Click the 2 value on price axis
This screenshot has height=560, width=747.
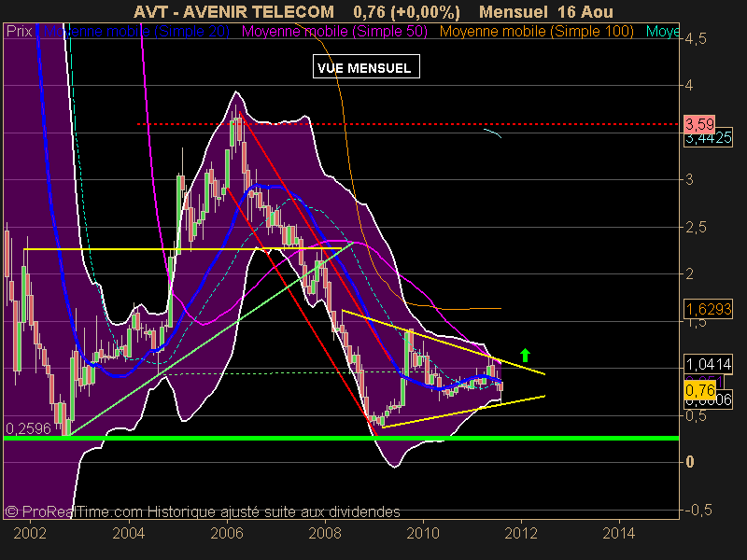pos(689,273)
